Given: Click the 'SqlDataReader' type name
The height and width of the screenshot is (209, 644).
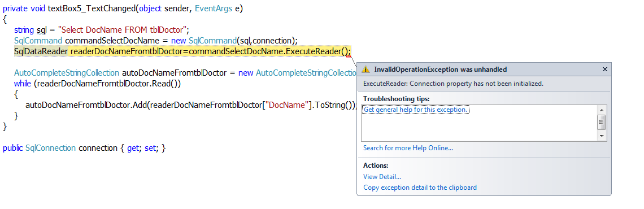Looking at the screenshot, I should 41,51.
